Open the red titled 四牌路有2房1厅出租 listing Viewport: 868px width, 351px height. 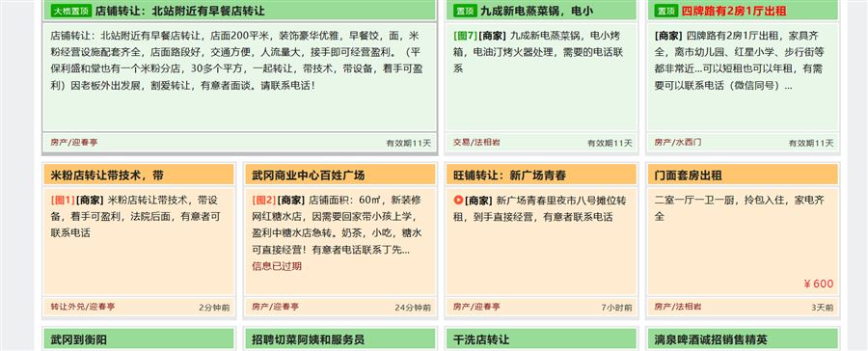(734, 11)
